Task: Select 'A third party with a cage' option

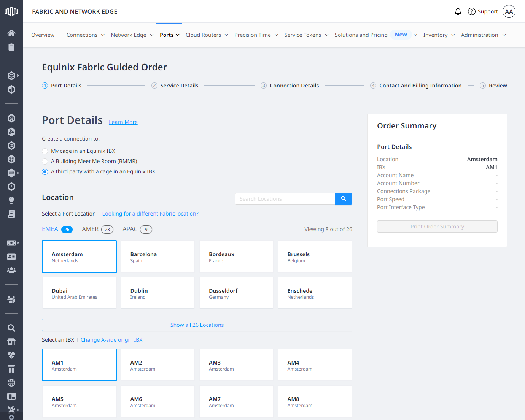Action: (x=45, y=171)
